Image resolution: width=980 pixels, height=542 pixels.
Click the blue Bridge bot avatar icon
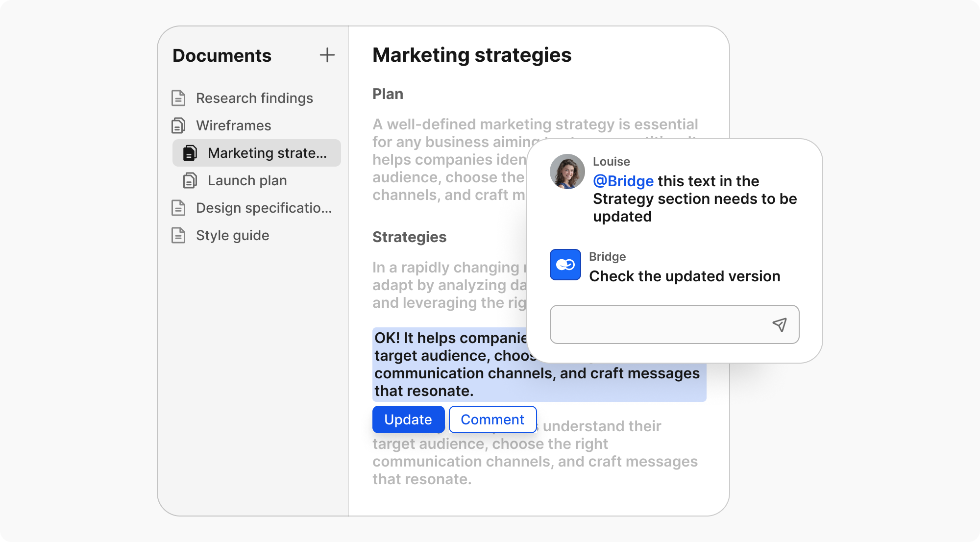point(565,265)
